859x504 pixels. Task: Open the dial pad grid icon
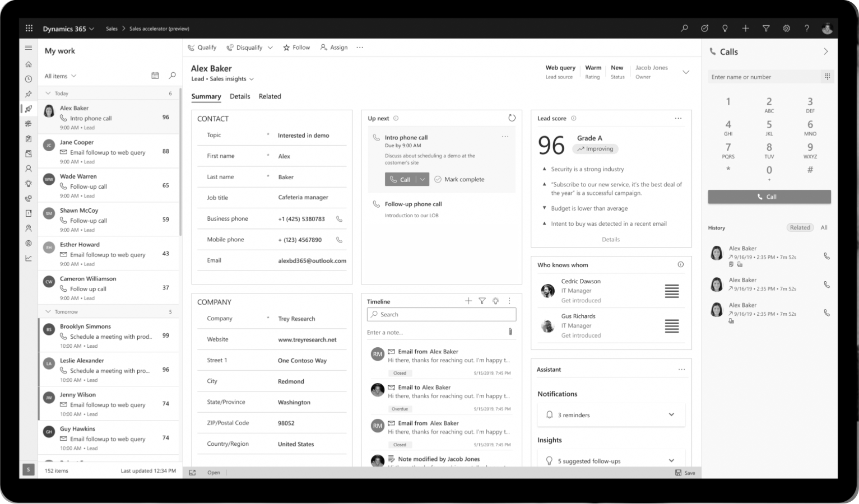(827, 77)
